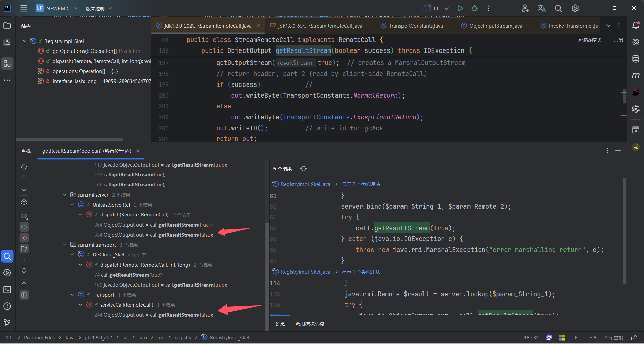Show hidden editor tabs dropdown
Screen dimensions: 644x344
(608, 26)
